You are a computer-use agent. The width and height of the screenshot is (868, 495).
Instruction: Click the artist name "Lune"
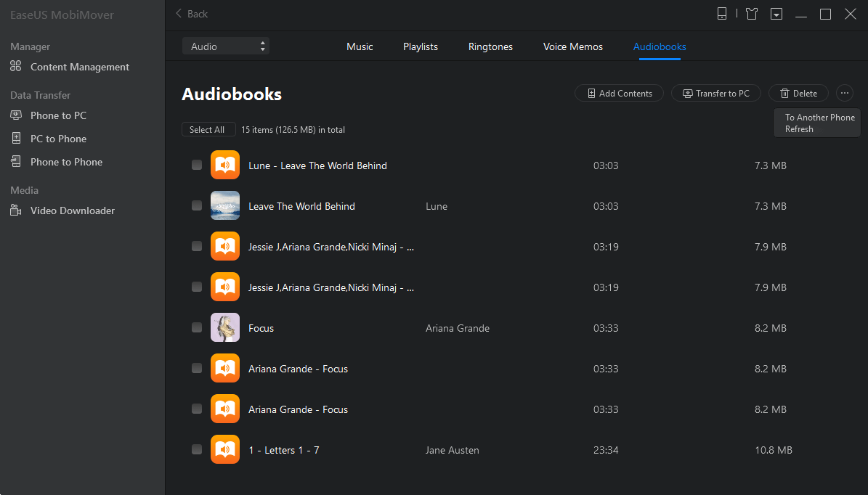(437, 206)
